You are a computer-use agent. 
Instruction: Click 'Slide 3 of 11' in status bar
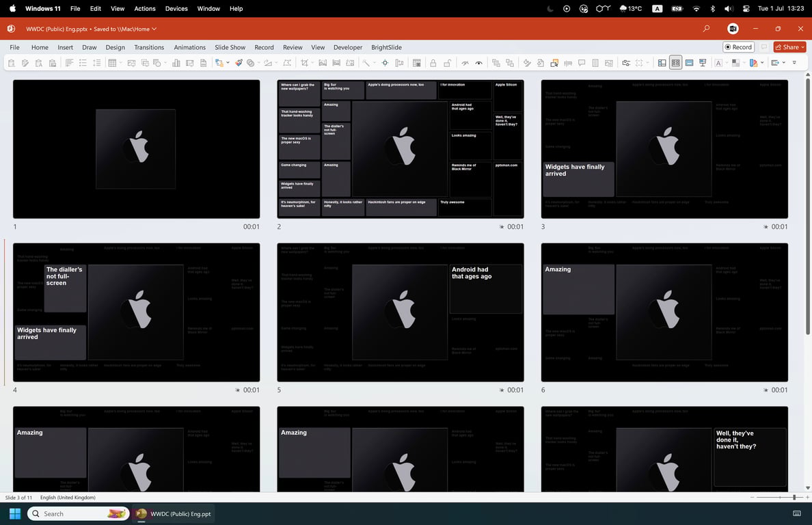click(18, 498)
